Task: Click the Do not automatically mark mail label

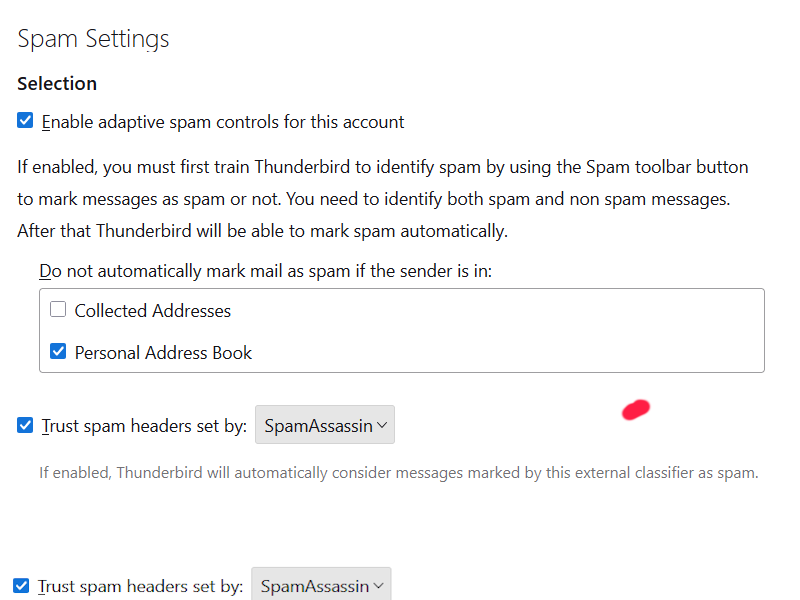Action: coord(265,271)
